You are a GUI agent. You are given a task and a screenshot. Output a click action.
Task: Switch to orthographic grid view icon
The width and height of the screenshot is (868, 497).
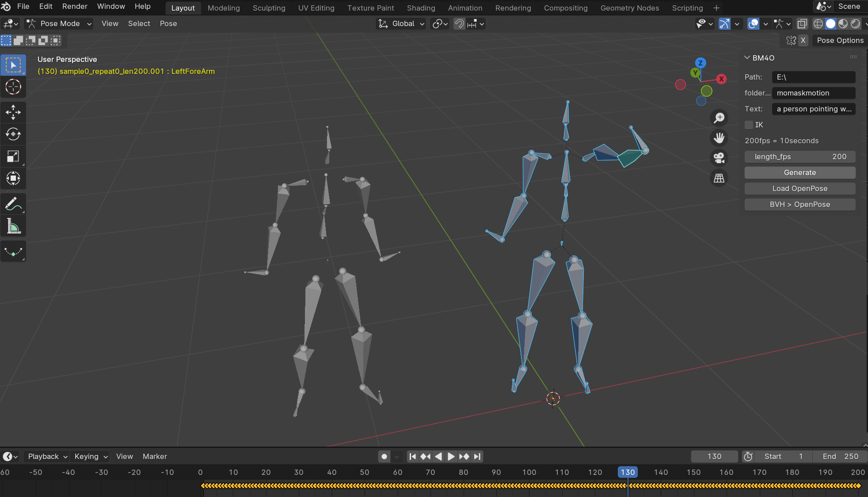719,178
